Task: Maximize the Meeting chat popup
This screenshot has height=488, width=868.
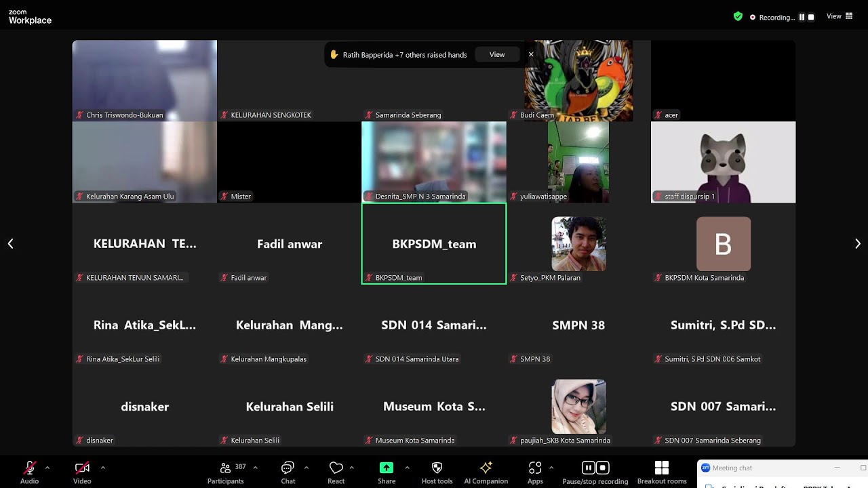Action: (863, 468)
